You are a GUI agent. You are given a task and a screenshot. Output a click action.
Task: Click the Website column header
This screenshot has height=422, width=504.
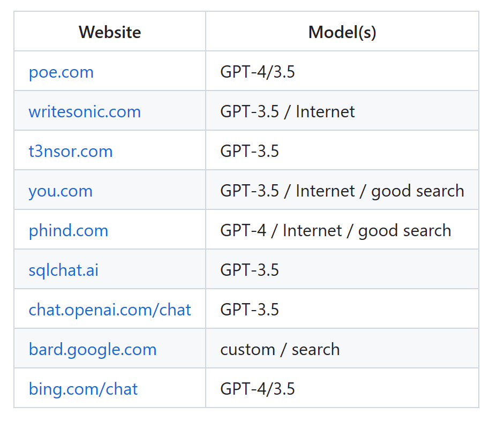(x=110, y=32)
